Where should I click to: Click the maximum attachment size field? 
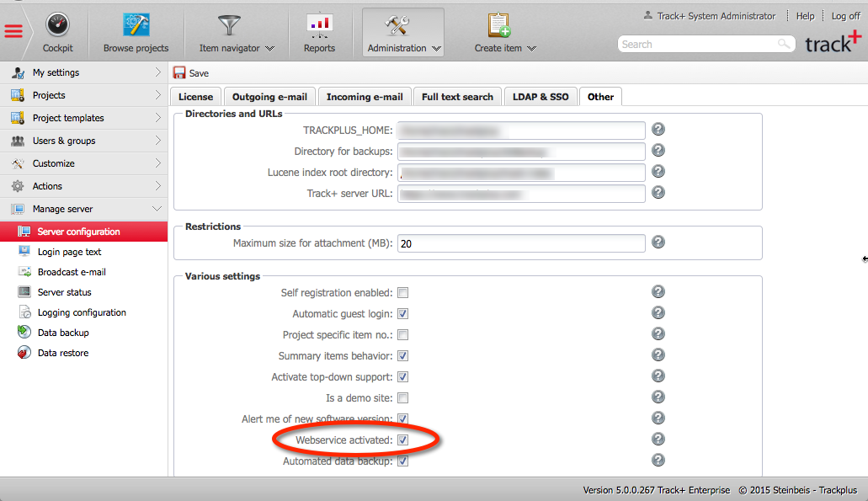click(x=521, y=243)
